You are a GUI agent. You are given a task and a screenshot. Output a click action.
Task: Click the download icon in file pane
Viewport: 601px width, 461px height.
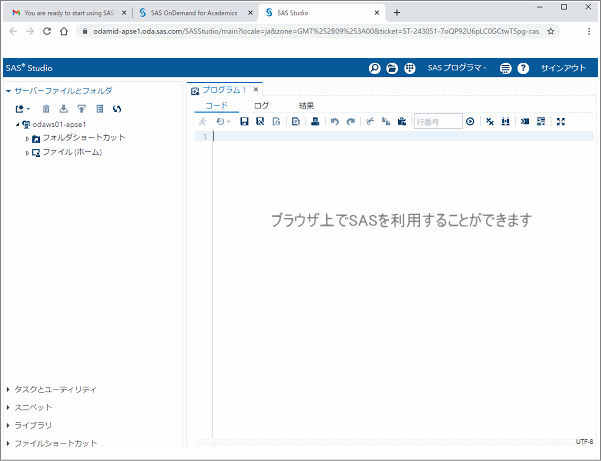[64, 109]
